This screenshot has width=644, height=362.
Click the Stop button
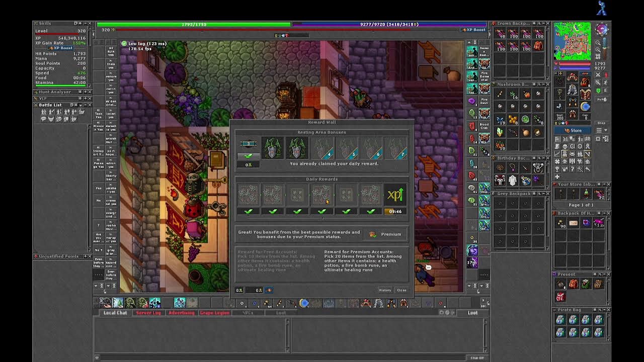click(x=601, y=123)
